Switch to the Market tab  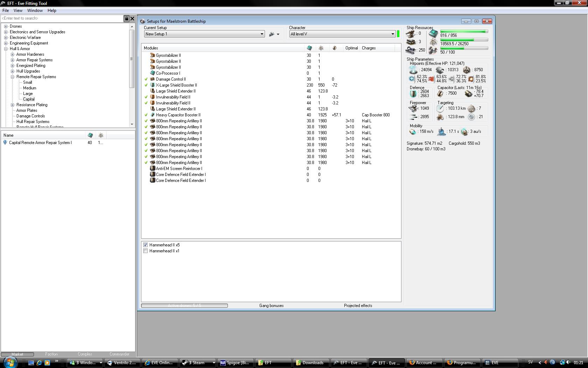(x=17, y=354)
